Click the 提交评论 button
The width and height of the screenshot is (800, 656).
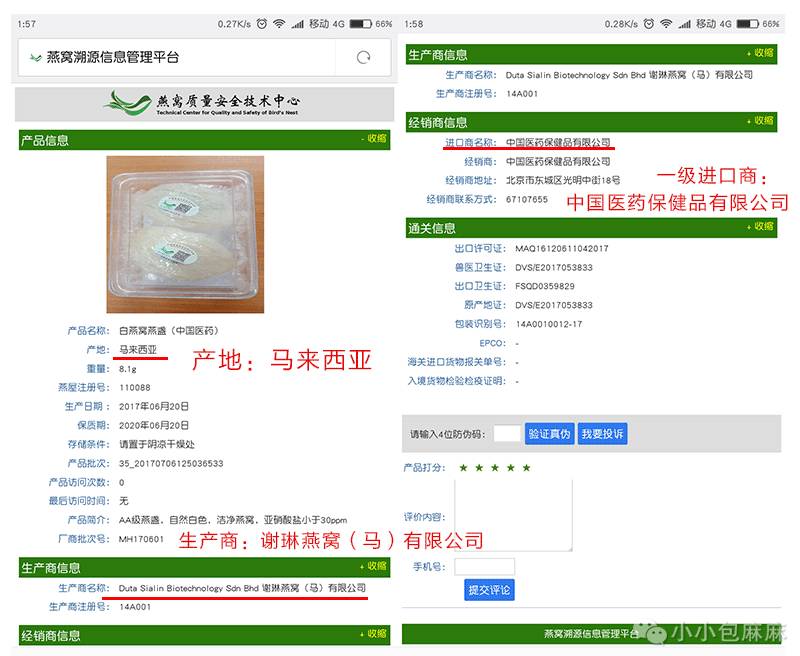[x=489, y=590]
